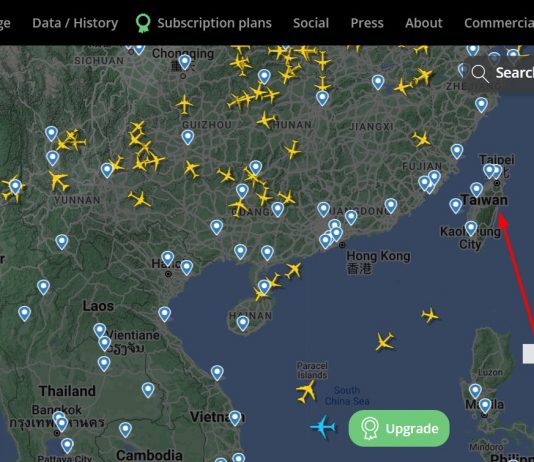Click the green subscription ribbon badge icon
The width and height of the screenshot is (534, 462).
(143, 23)
